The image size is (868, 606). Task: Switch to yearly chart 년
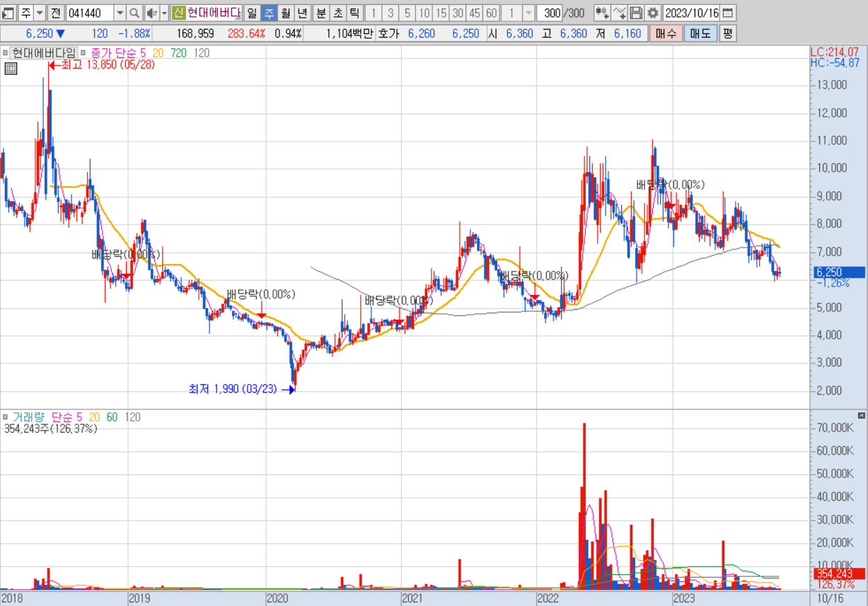pos(301,13)
